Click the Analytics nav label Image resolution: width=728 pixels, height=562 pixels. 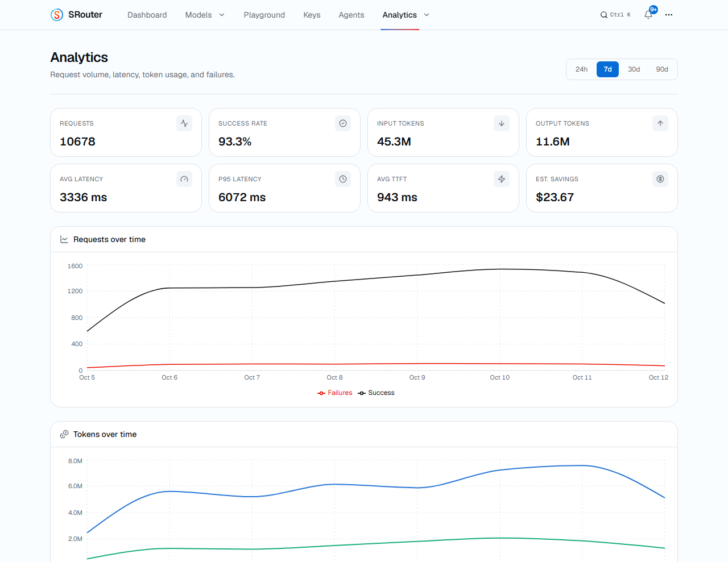pyautogui.click(x=400, y=15)
